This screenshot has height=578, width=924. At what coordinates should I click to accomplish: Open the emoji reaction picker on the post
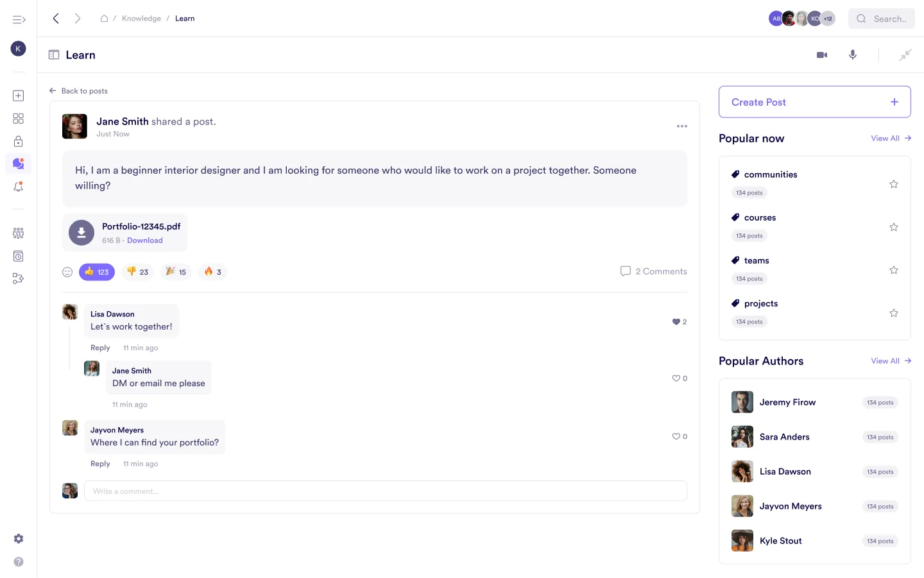(67, 271)
